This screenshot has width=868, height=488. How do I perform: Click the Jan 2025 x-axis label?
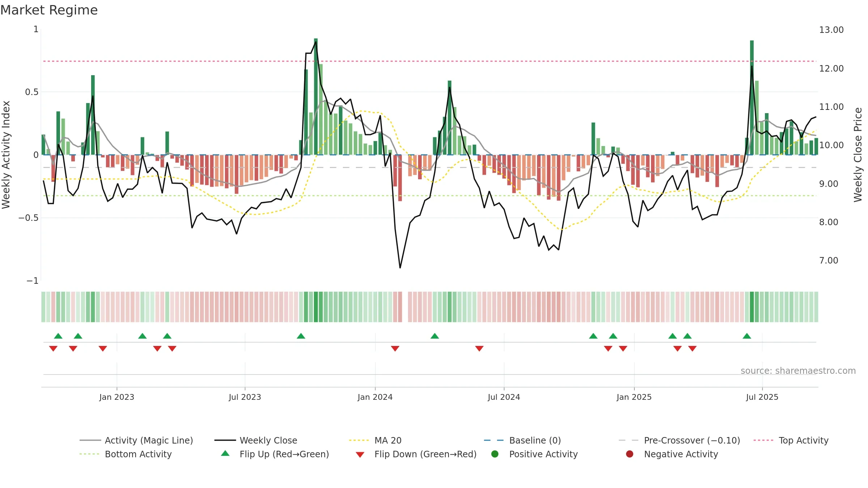pos(634,397)
